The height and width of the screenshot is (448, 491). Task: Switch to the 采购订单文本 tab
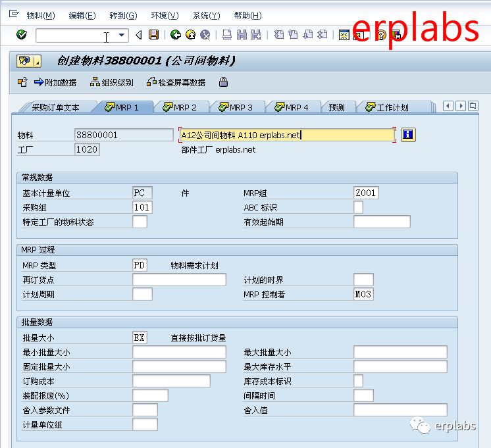[x=55, y=107]
